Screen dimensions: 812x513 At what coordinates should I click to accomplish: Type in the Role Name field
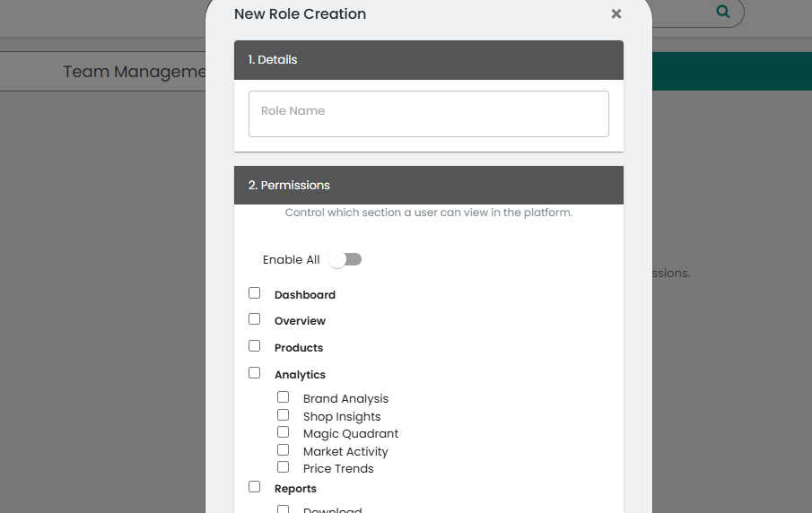(428, 113)
